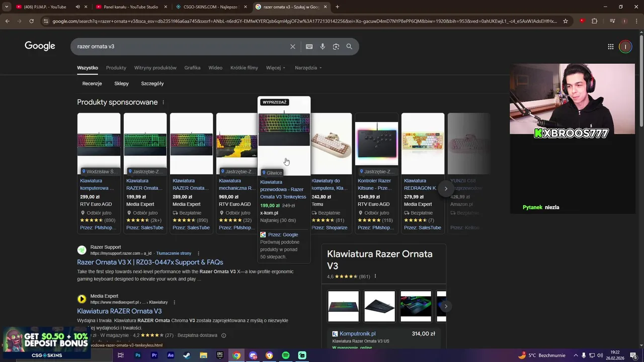644x362 pixels.
Task: Open Epic Games launcher from taskbar
Action: tap(220, 355)
